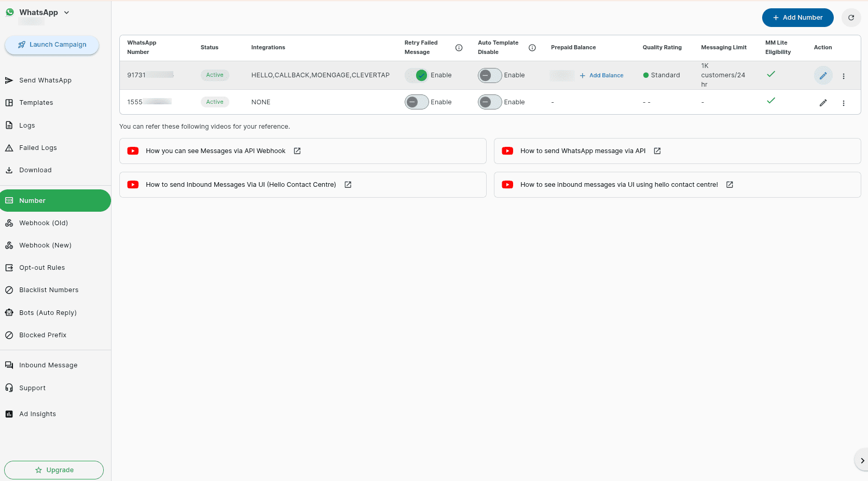Click YouTube icon for send via API video
Viewport: 868px width, 481px height.
[507, 151]
